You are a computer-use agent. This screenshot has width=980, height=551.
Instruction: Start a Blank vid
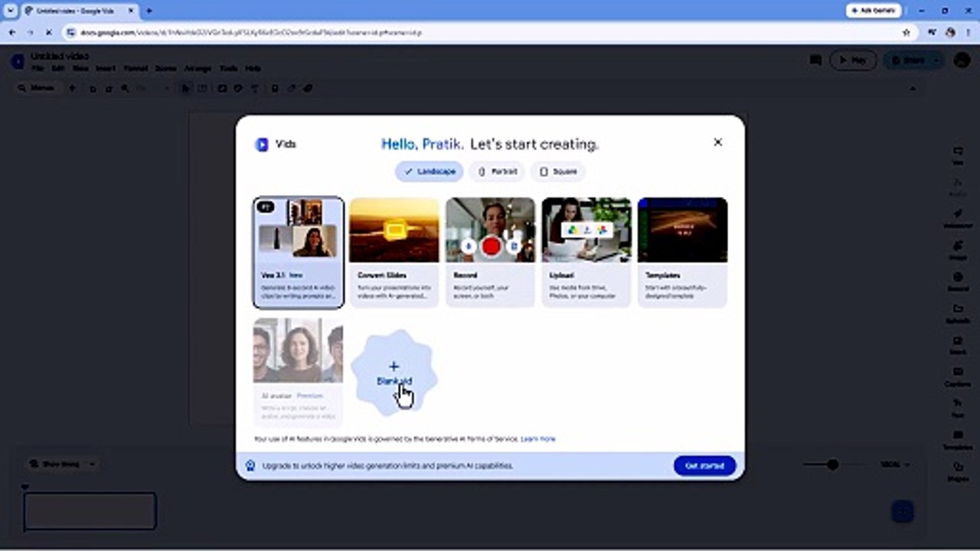pyautogui.click(x=394, y=373)
